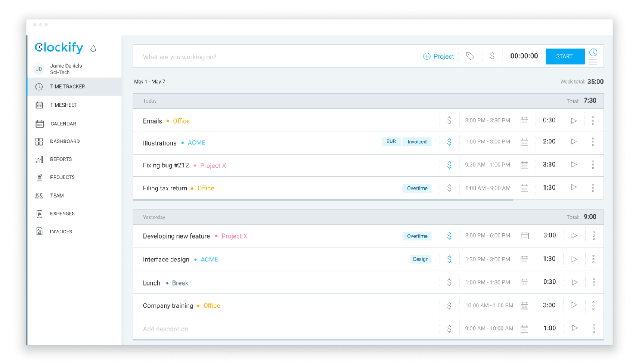The width and height of the screenshot is (639, 364).
Task: Switch timer to manual entry mode
Action: pos(593,62)
